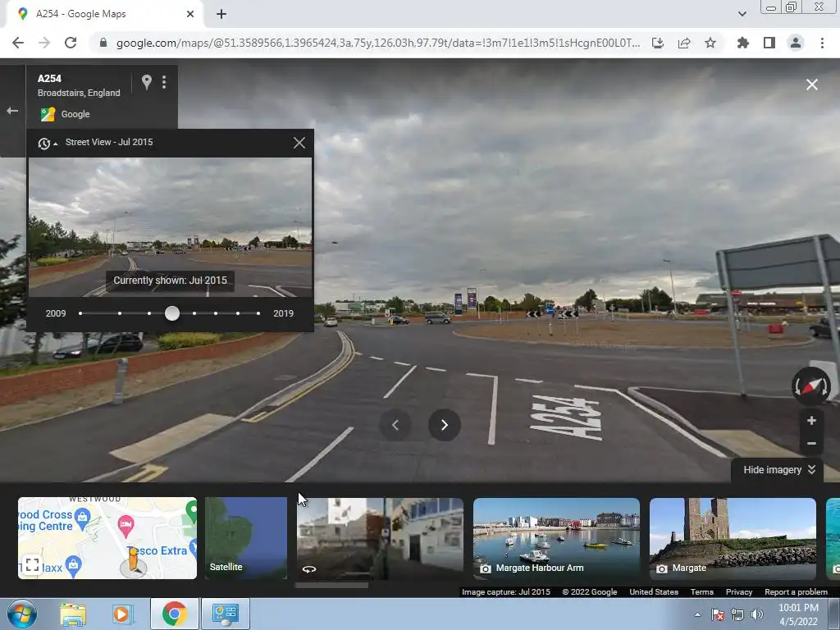
Task: Click the Jul 2015 slider handle
Action: click(x=172, y=313)
